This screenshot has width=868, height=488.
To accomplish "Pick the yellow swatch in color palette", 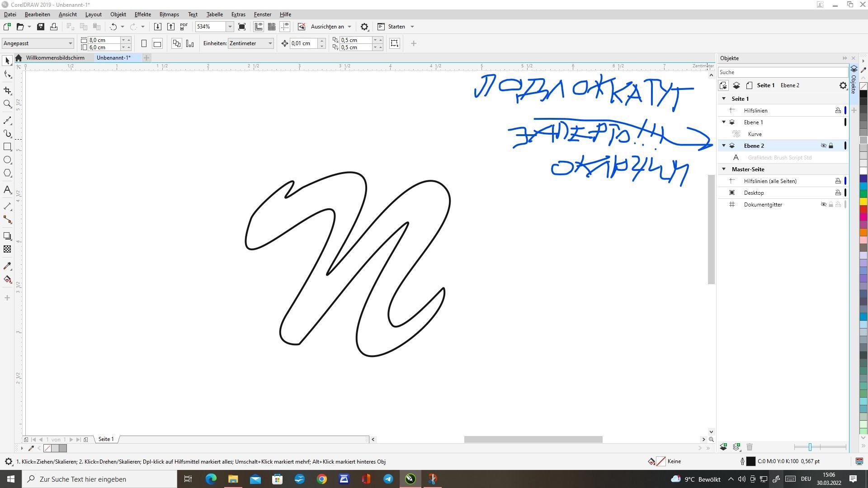I will (863, 202).
